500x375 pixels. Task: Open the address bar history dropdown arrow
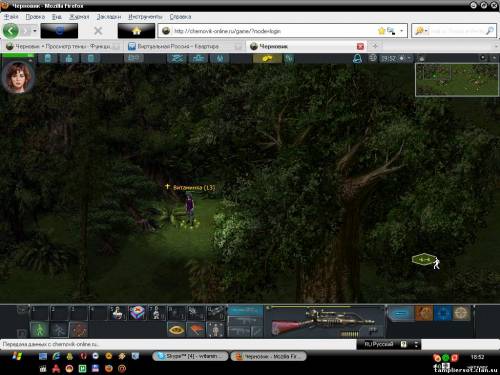tap(402, 31)
